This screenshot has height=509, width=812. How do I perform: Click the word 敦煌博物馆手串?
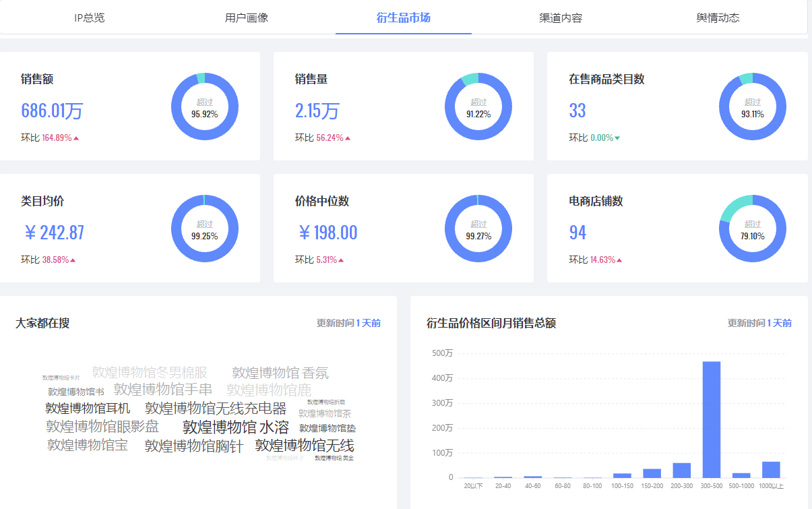tap(163, 390)
